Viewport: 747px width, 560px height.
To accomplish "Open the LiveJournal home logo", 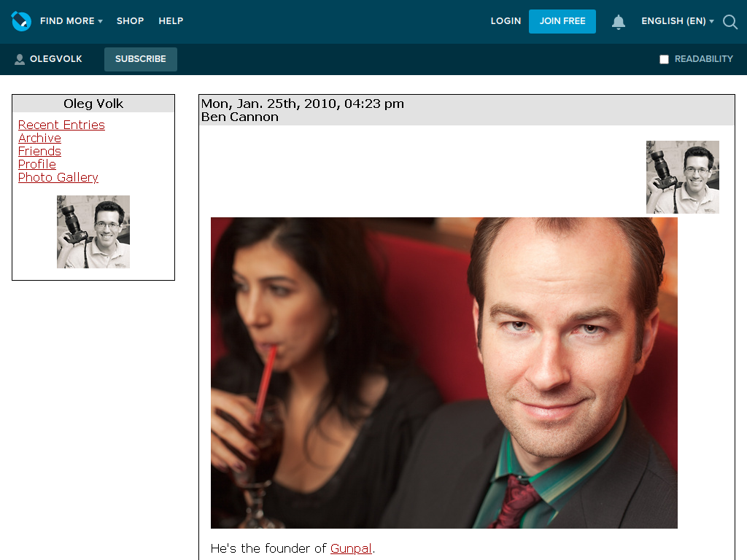I will click(x=21, y=21).
